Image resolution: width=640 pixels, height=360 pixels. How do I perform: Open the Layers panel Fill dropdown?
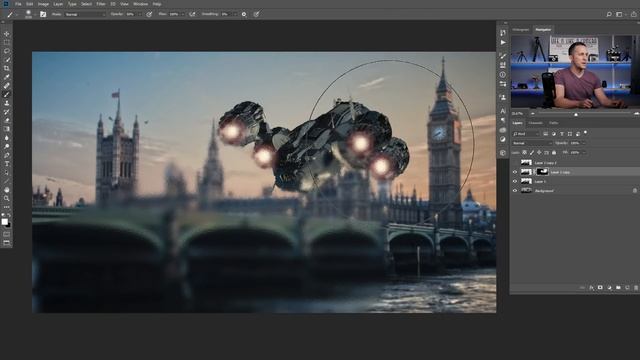tap(584, 152)
